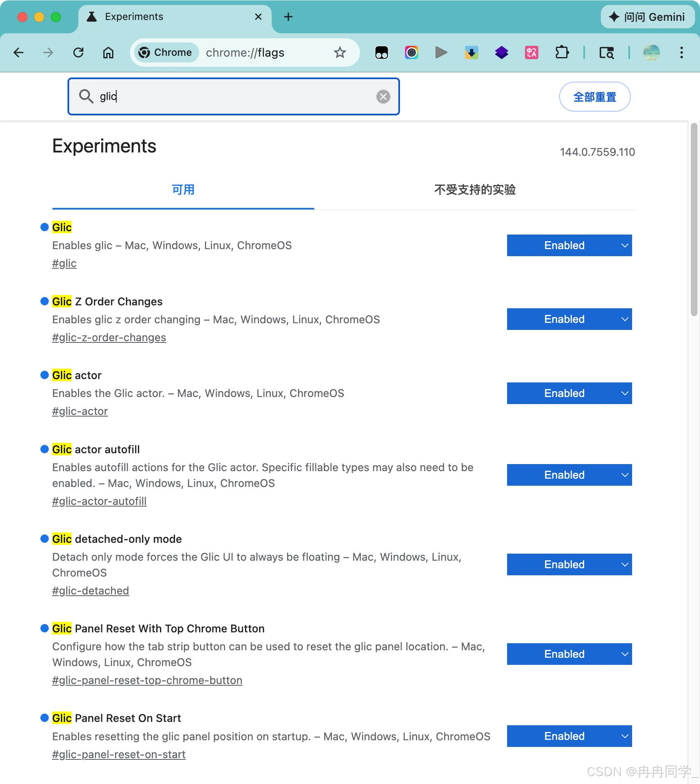Click the 'Glic Z Order Changes' title
The width and height of the screenshot is (700, 784).
click(x=107, y=302)
